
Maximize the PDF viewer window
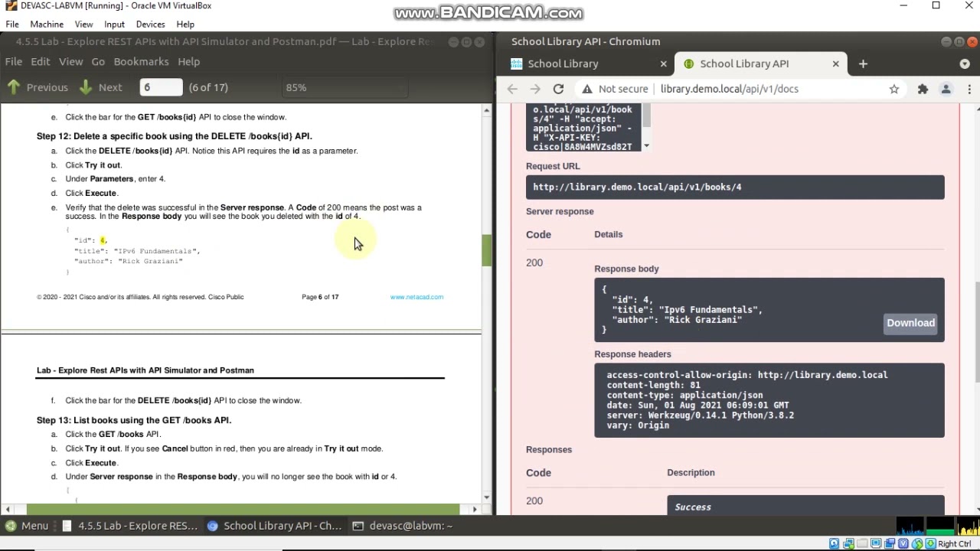point(467,42)
